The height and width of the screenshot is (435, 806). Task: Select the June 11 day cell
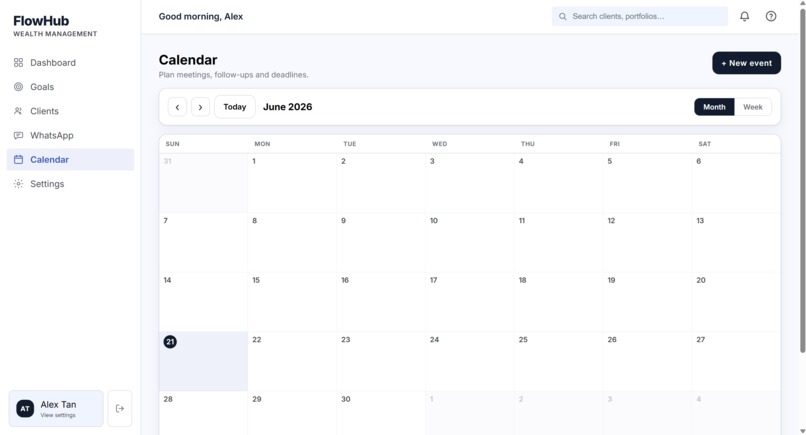coord(559,243)
